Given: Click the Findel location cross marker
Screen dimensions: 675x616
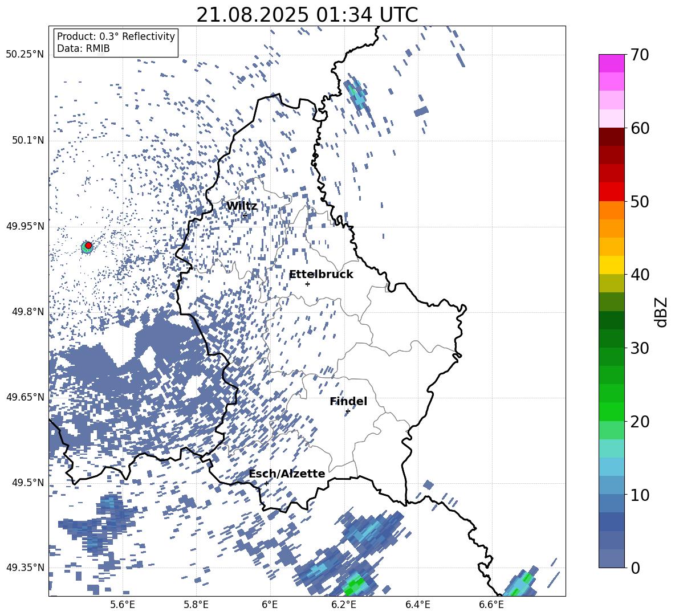Looking at the screenshot, I should (x=348, y=411).
